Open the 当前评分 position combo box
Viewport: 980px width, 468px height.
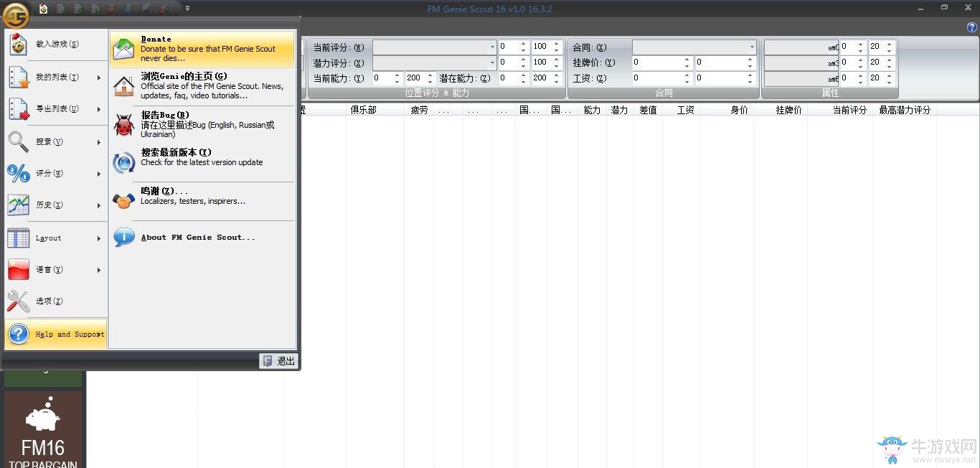434,47
